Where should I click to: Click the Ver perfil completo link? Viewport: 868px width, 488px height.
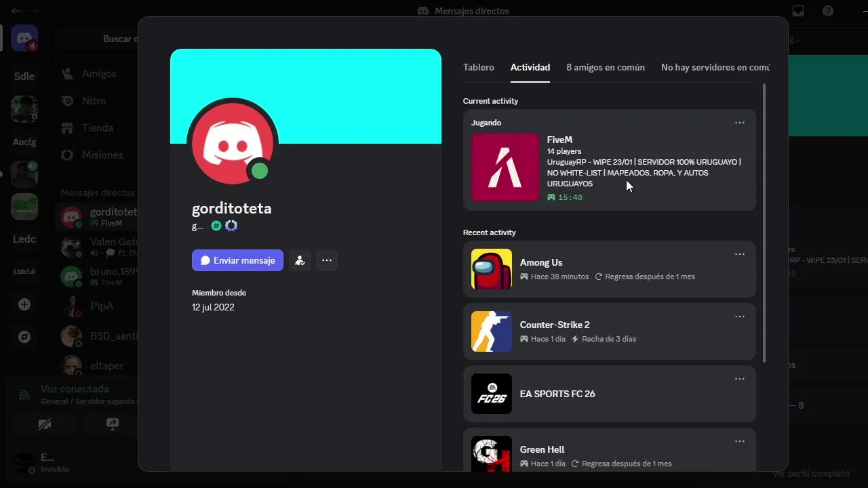[x=811, y=473]
